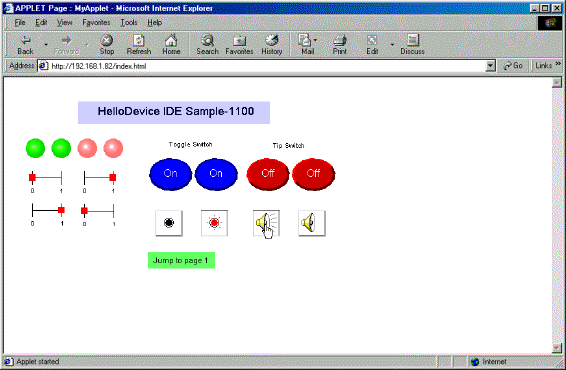
Task: Click the Discuss toolbar icon
Action: click(412, 44)
